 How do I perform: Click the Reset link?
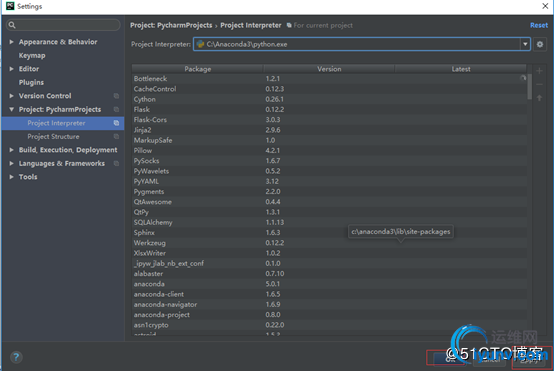(539, 25)
